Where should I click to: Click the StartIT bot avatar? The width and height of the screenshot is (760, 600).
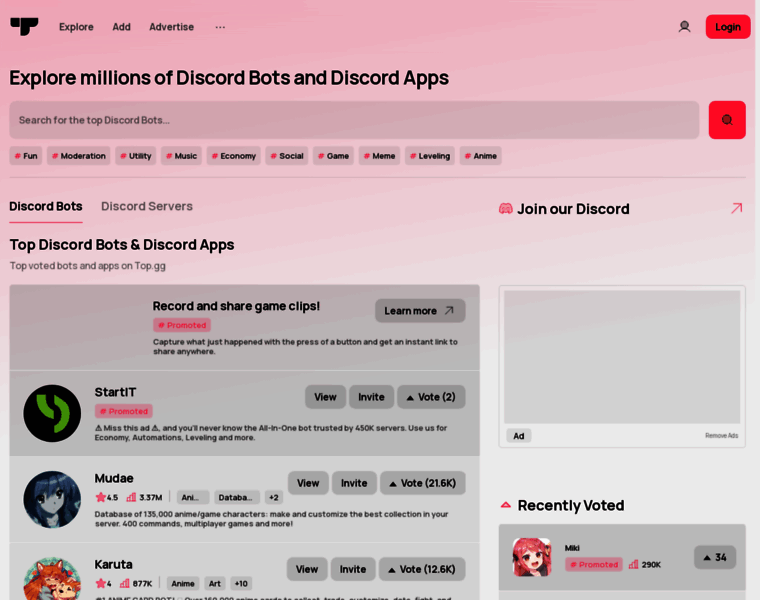[52, 413]
